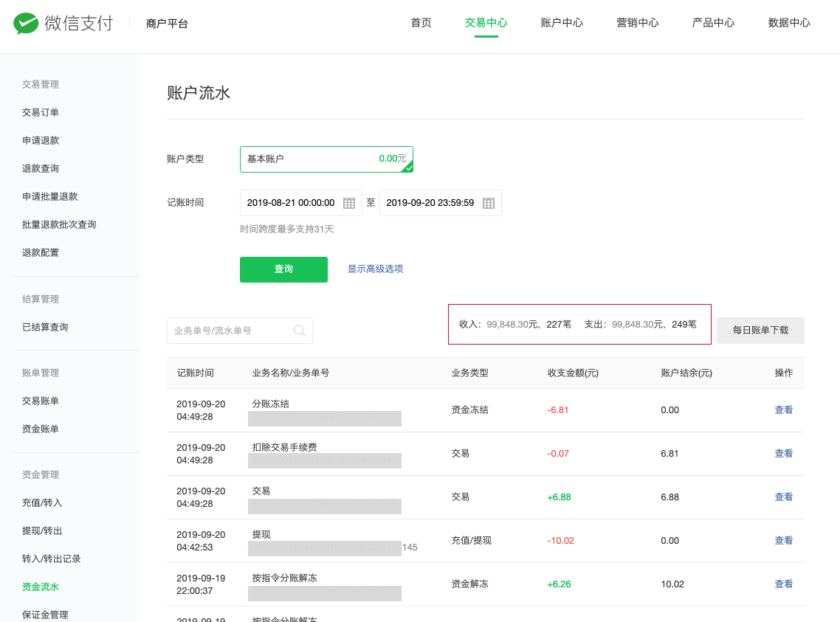The image size is (840, 622).
Task: Click 资金解冻 business type cell
Action: pos(469,584)
